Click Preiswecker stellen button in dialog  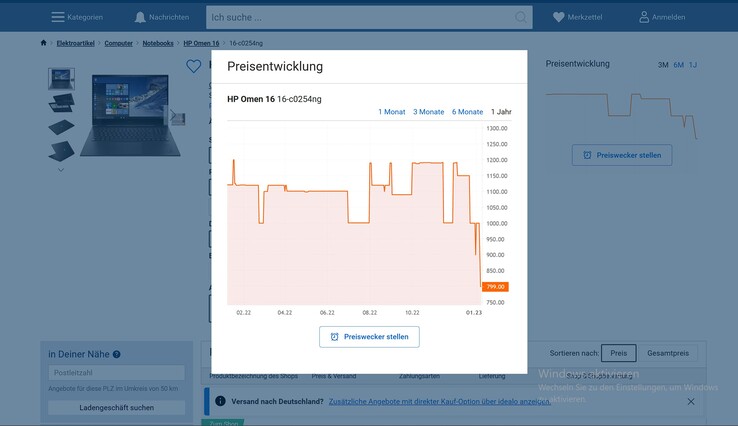click(x=369, y=337)
